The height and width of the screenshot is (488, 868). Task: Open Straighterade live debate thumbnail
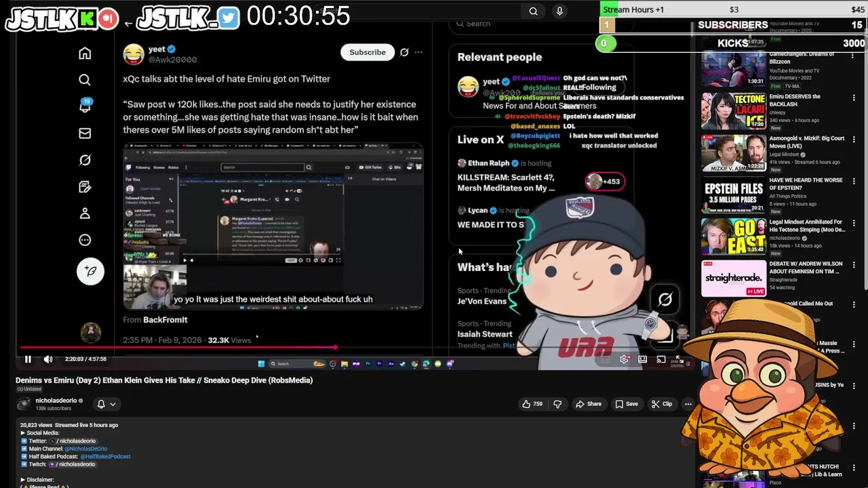point(733,279)
